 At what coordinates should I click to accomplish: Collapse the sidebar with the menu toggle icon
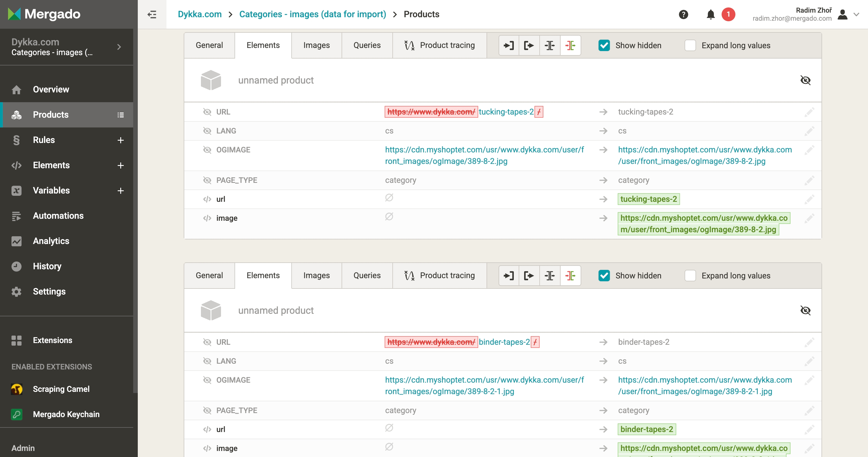(x=152, y=14)
